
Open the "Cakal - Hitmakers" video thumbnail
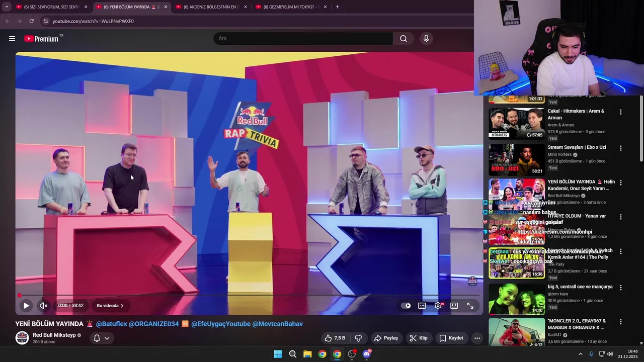[x=517, y=124]
